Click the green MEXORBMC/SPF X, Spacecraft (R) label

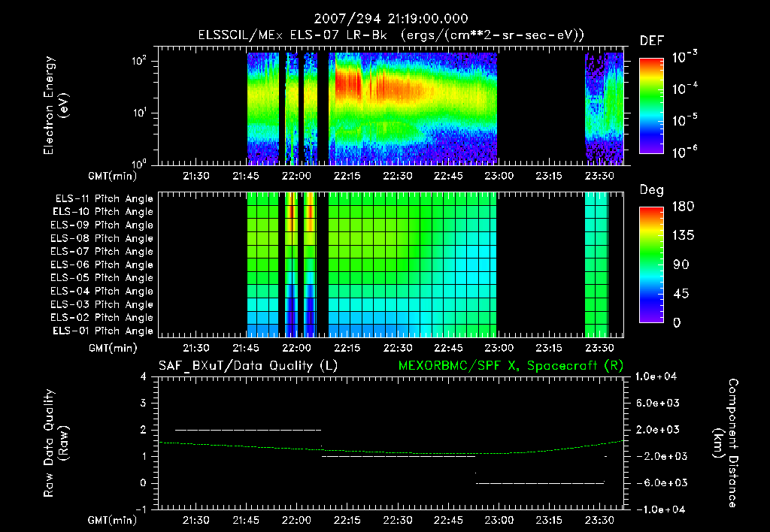point(511,366)
